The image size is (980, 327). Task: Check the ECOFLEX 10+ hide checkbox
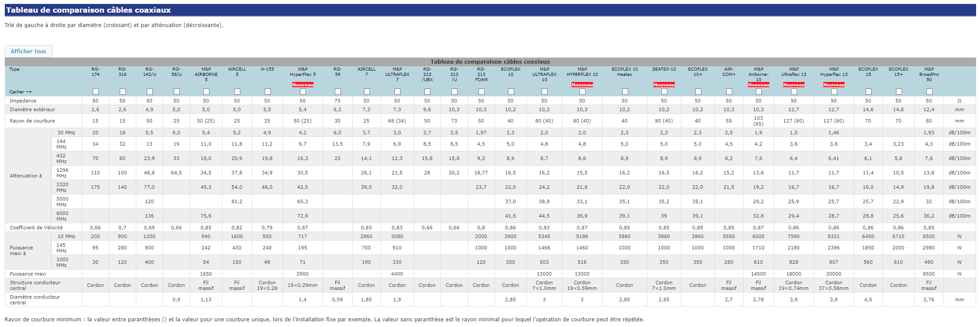tap(698, 92)
